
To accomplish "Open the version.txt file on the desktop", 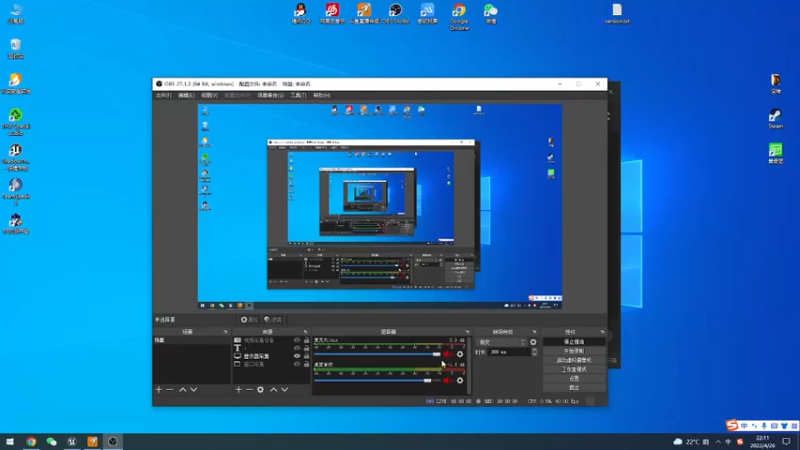I will tap(617, 14).
